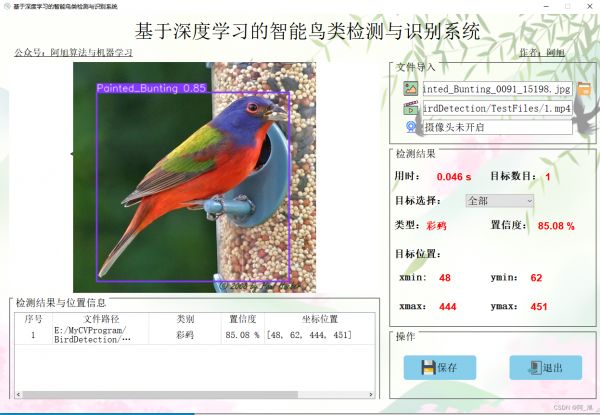Click the scrollbar right arrow in results table
The image size is (600, 415).
(x=370, y=394)
